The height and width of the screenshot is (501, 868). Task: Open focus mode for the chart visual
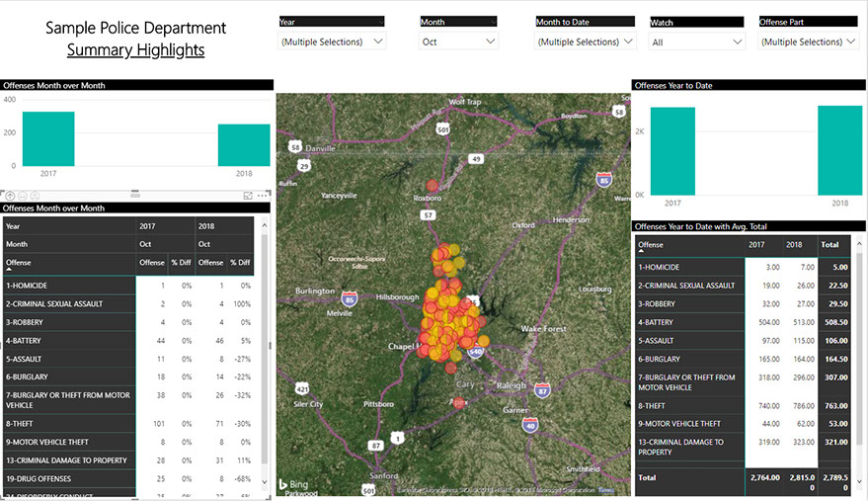click(x=249, y=196)
